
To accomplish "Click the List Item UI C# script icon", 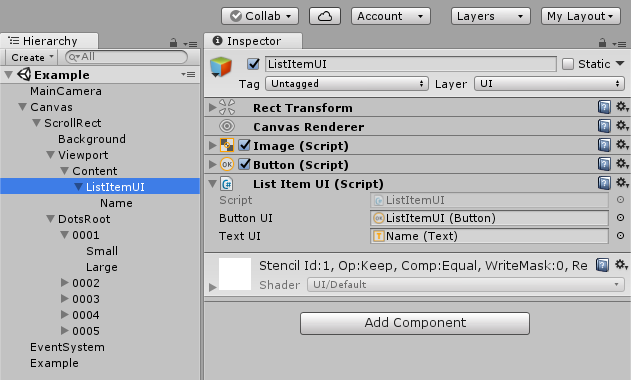I will click(x=227, y=184).
